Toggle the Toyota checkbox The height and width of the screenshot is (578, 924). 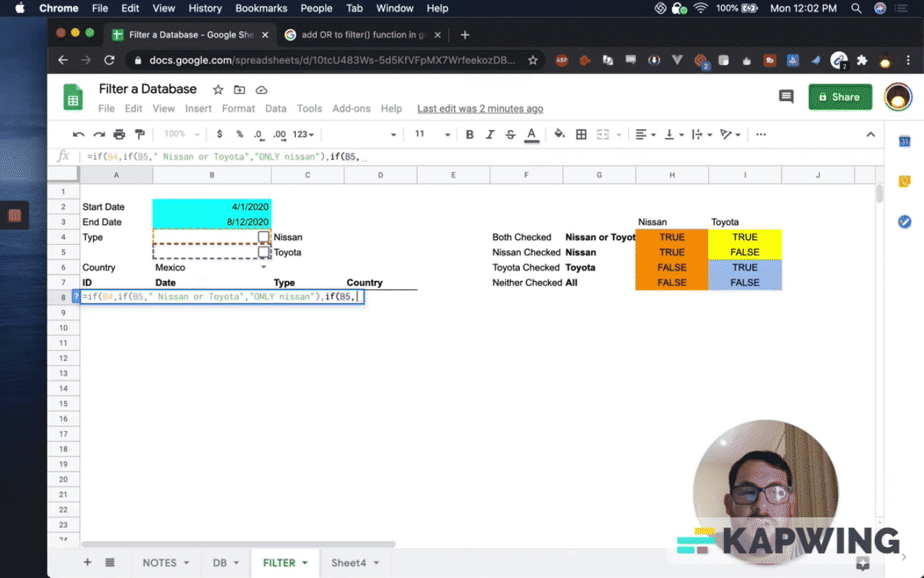[263, 252]
